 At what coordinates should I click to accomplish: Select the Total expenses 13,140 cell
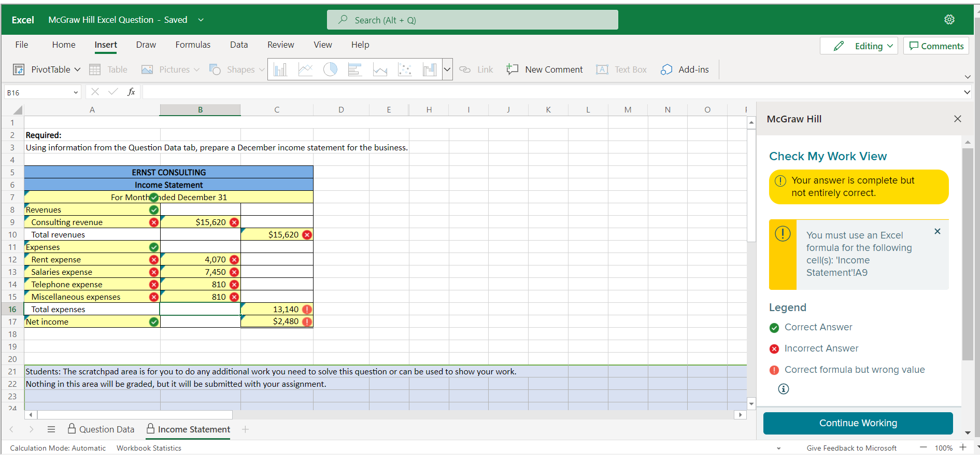(x=277, y=309)
